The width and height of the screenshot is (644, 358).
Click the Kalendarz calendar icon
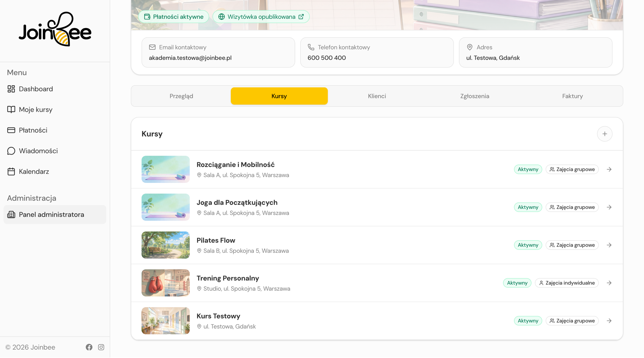pyautogui.click(x=11, y=171)
